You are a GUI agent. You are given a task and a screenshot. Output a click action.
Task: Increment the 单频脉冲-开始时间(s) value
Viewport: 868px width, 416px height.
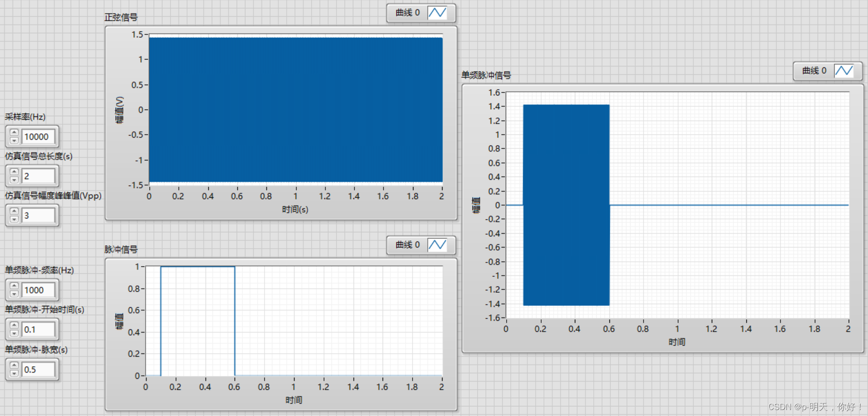(14, 326)
